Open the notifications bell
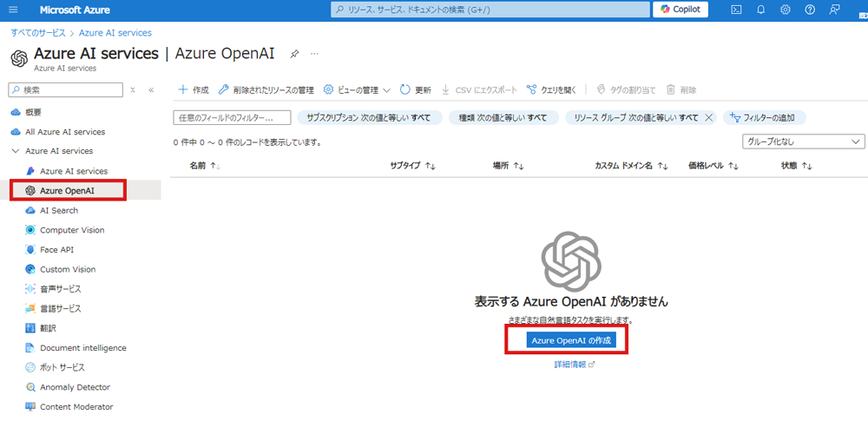The image size is (868, 421). (760, 10)
